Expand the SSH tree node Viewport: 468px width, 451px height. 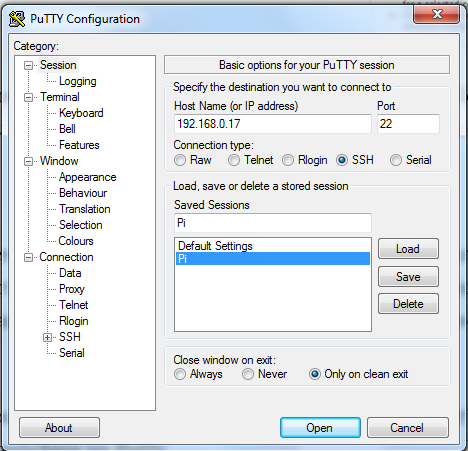47,337
